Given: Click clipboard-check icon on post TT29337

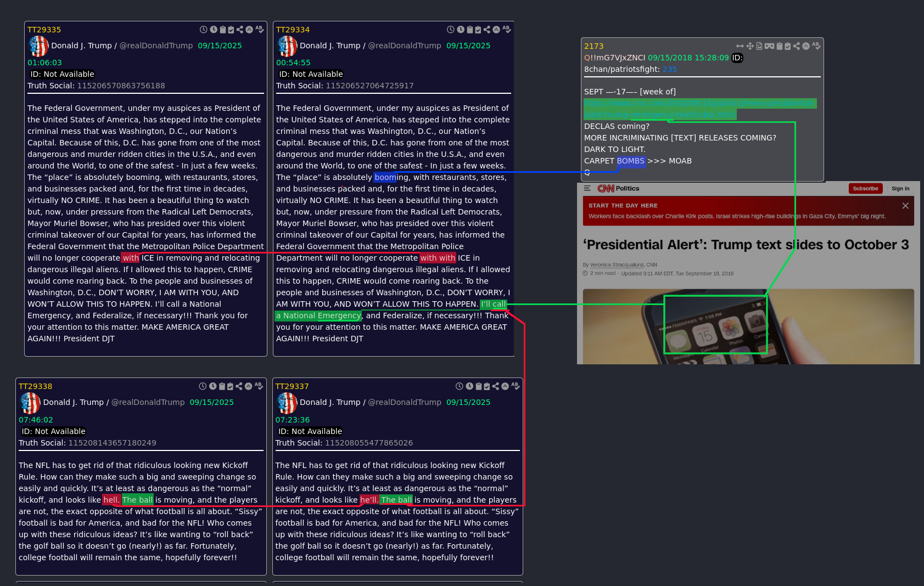Looking at the screenshot, I should point(487,386).
